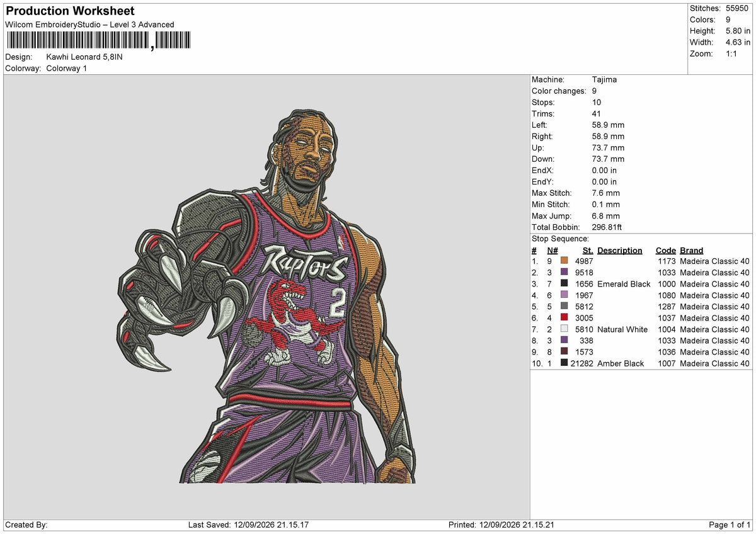
Task: Click thread code 1287 in row 5
Action: 667,307
